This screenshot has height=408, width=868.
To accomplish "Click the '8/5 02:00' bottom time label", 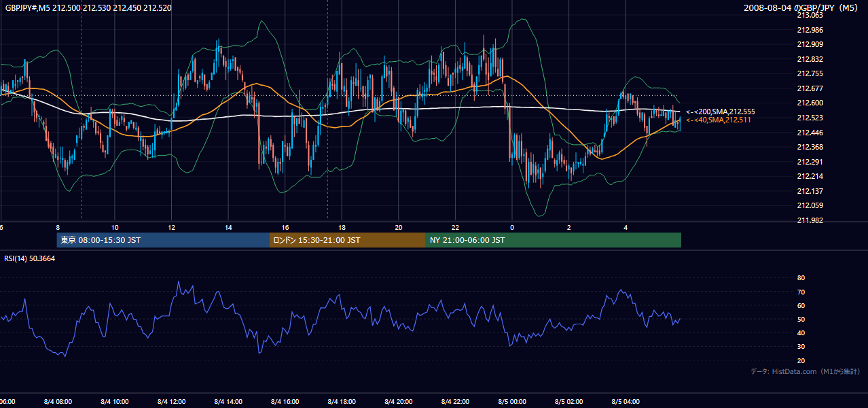I will (x=568, y=402).
